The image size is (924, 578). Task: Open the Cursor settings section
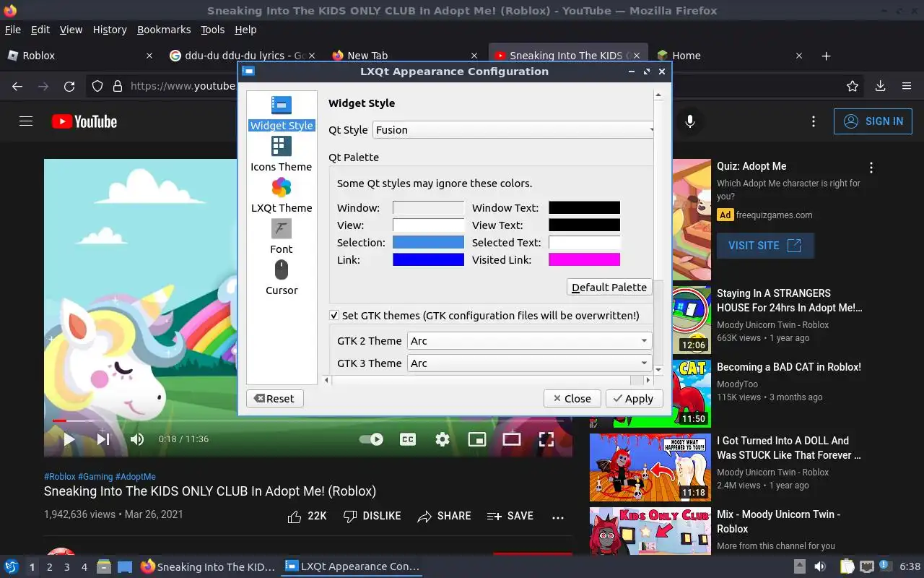[x=281, y=278]
